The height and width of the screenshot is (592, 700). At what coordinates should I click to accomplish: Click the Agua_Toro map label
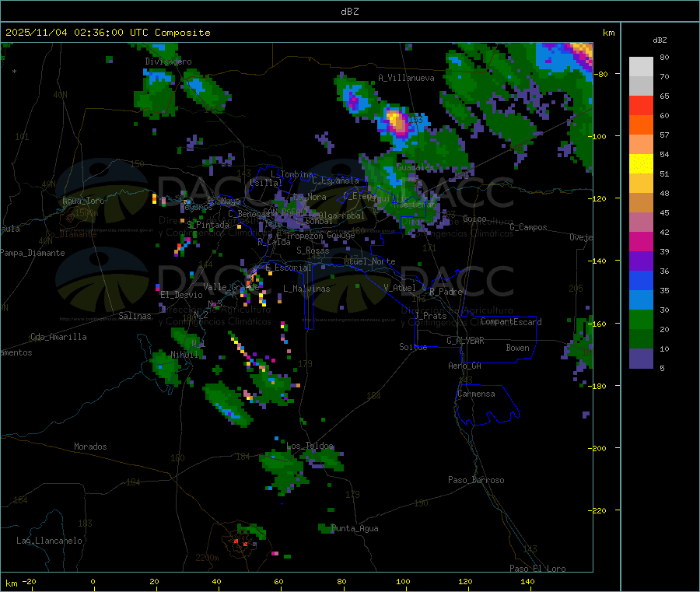pos(83,201)
